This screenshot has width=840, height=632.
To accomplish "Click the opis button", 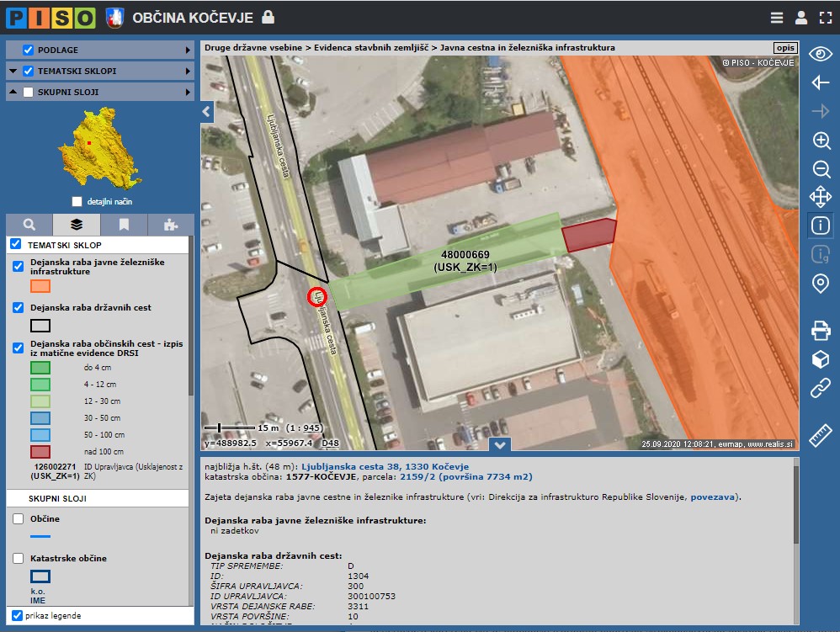I will tap(784, 48).
